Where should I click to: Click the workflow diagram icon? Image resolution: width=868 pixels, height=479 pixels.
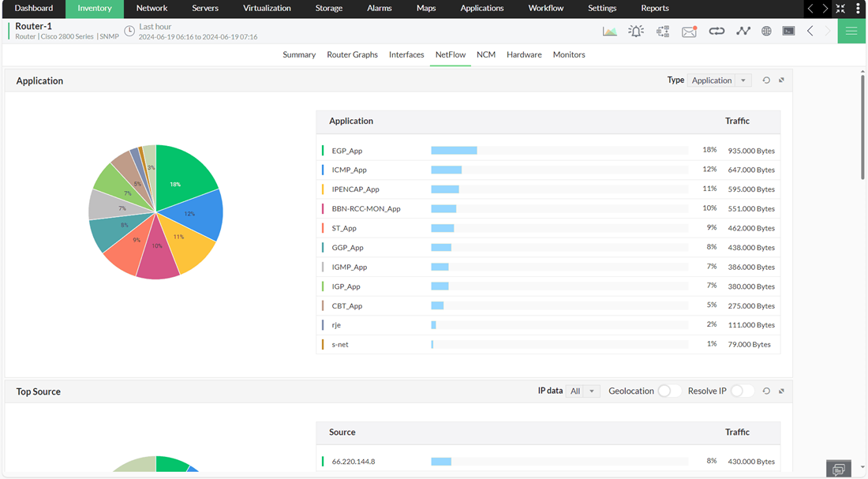pos(663,32)
